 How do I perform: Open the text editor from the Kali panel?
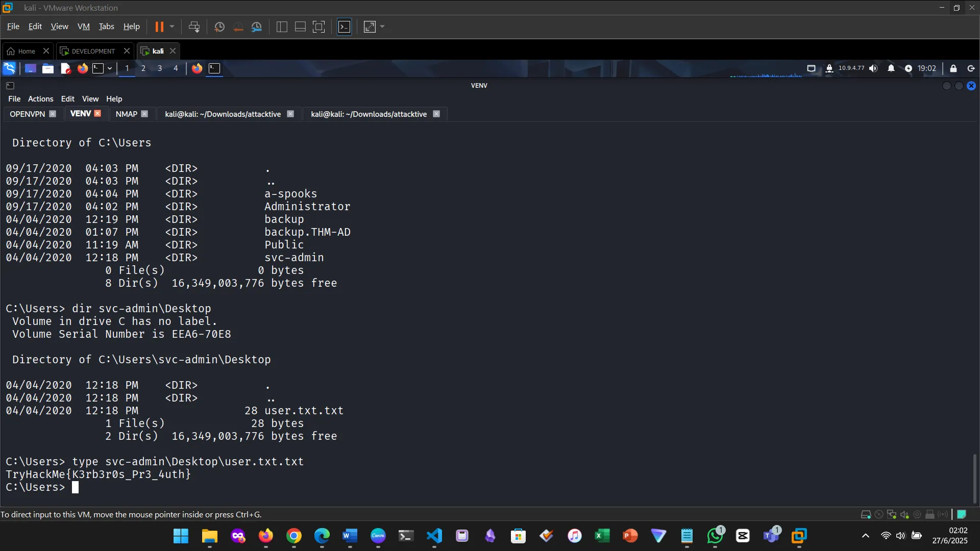coord(65,68)
